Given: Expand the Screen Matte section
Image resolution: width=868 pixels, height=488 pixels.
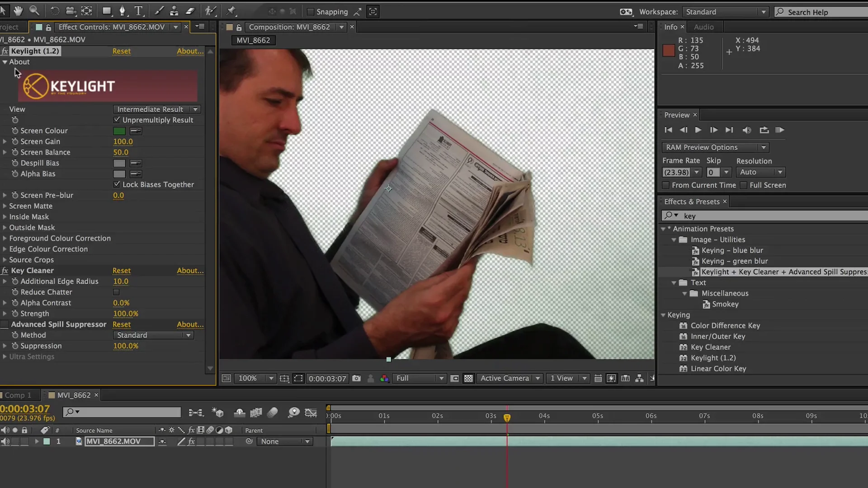Looking at the screenshot, I should click(5, 206).
